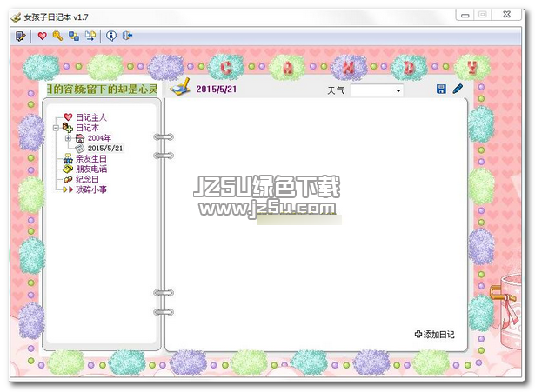Collapse the 日记本 tree node

coord(56,128)
